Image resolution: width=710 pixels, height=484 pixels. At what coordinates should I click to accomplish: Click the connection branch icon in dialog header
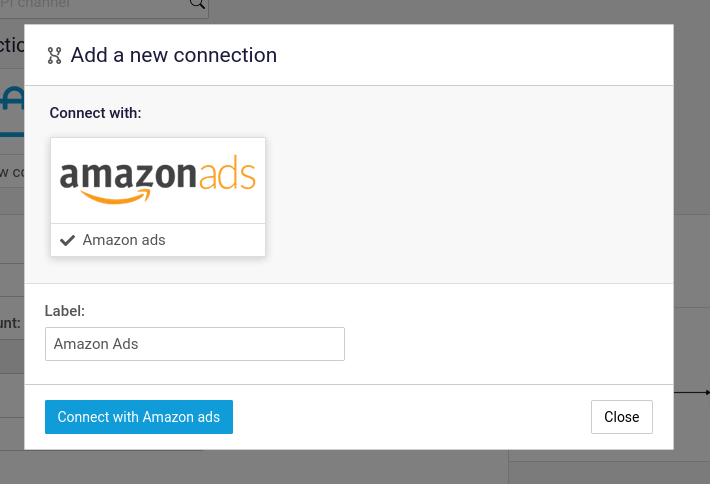pyautogui.click(x=54, y=55)
